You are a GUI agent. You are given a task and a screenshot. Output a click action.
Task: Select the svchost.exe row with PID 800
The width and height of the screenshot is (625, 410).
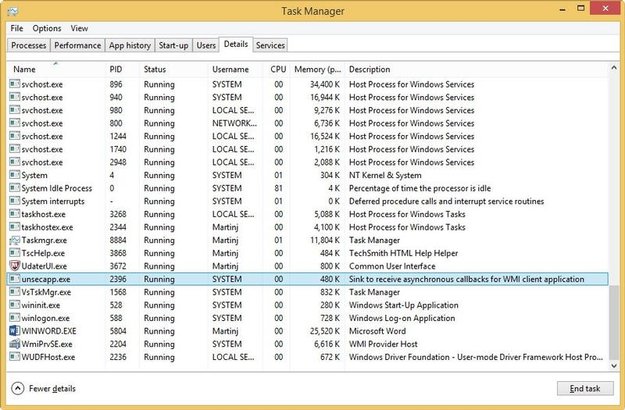(309, 123)
